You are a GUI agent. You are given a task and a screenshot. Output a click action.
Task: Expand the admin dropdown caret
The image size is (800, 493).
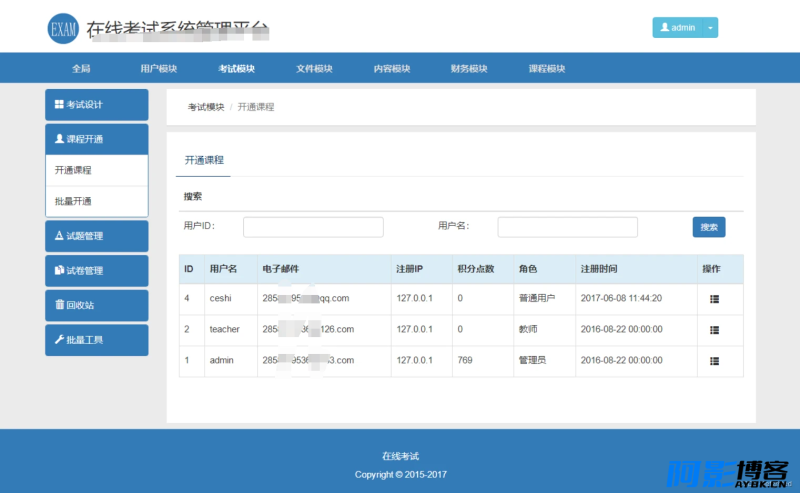(710, 28)
